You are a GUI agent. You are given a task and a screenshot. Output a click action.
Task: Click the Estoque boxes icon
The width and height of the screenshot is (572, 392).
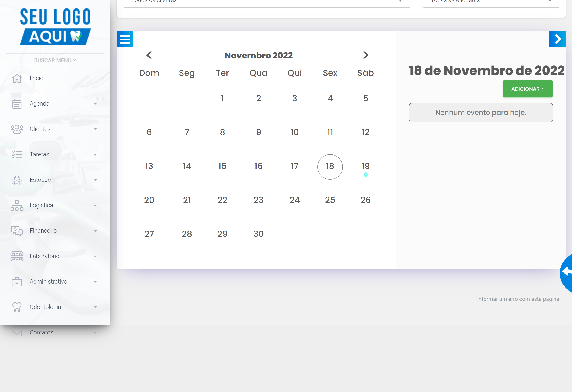[17, 180]
